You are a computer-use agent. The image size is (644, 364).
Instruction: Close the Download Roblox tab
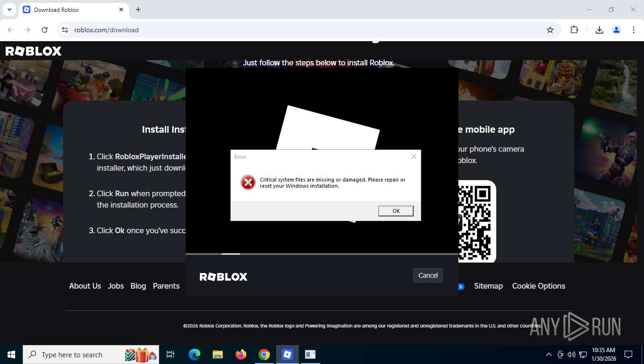(x=121, y=9)
